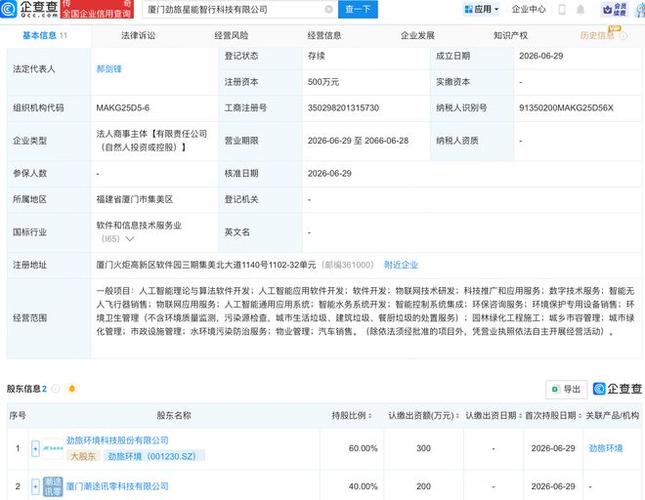Clear the search box with the X icon
645x500 pixels.
328,9
